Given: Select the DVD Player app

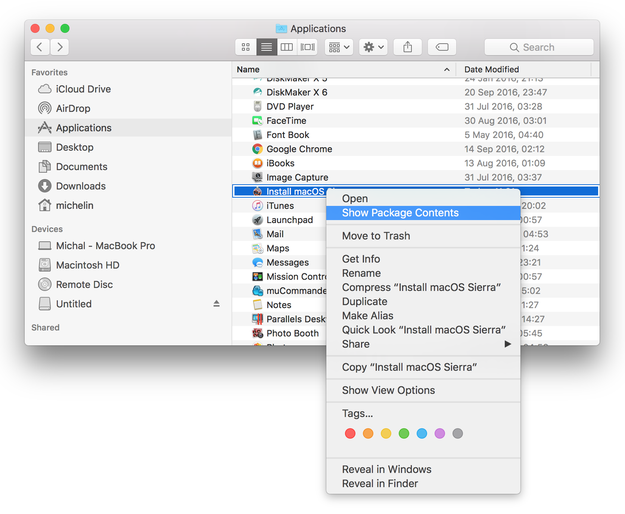Looking at the screenshot, I should point(415,106).
